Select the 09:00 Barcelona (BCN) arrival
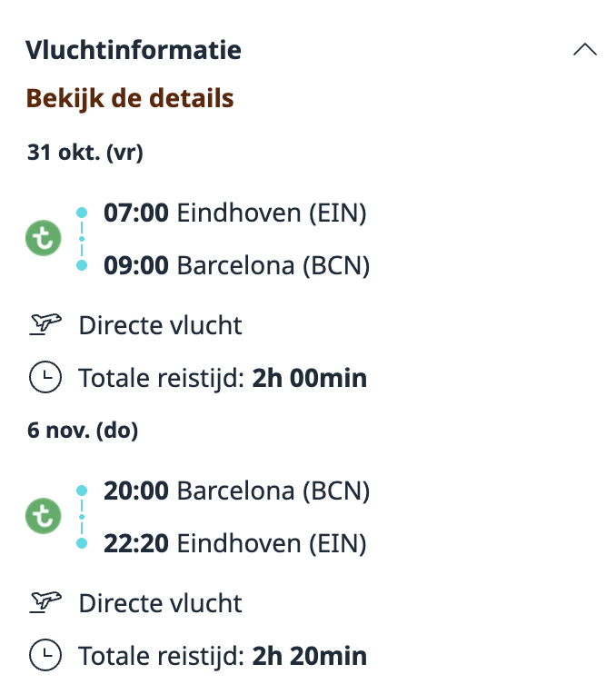Viewport: 616px width, 694px height. (236, 266)
